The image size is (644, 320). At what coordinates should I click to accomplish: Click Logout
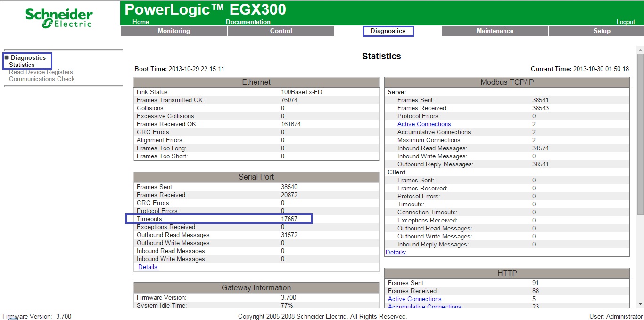click(x=626, y=22)
